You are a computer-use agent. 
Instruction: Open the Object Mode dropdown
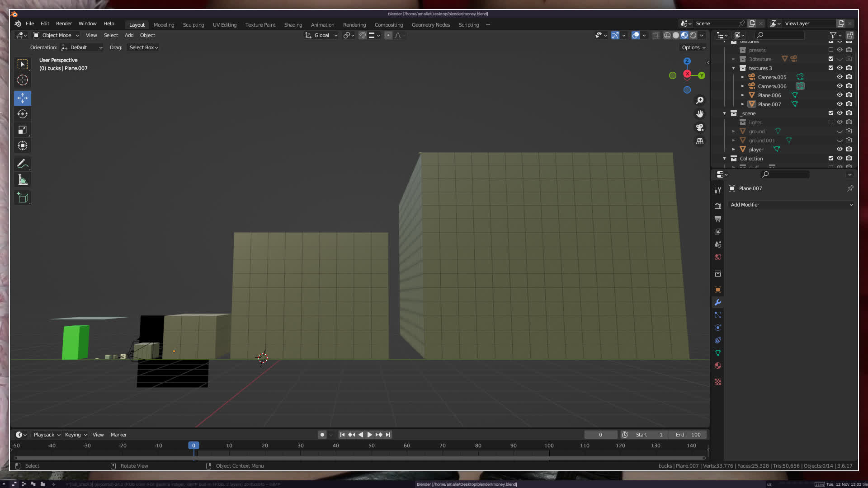(x=56, y=35)
